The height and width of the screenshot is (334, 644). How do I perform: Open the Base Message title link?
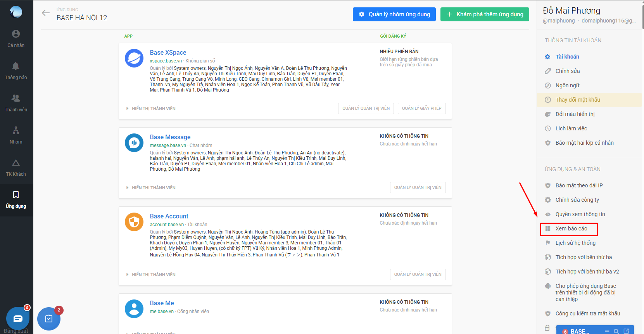[x=170, y=137]
